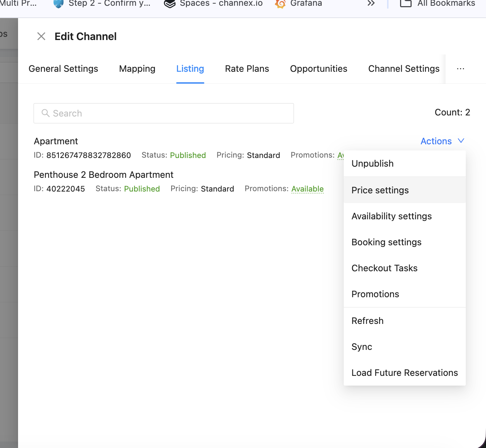Open the Multi Pr... bookmark
This screenshot has height=448, width=486.
click(x=18, y=3)
